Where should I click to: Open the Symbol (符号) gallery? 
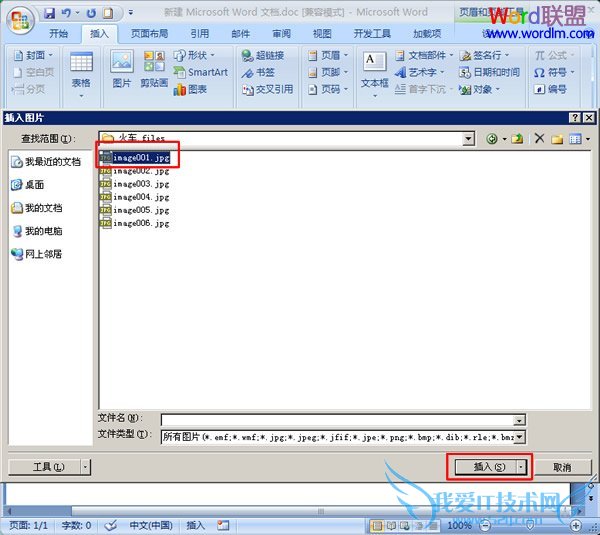[554, 72]
